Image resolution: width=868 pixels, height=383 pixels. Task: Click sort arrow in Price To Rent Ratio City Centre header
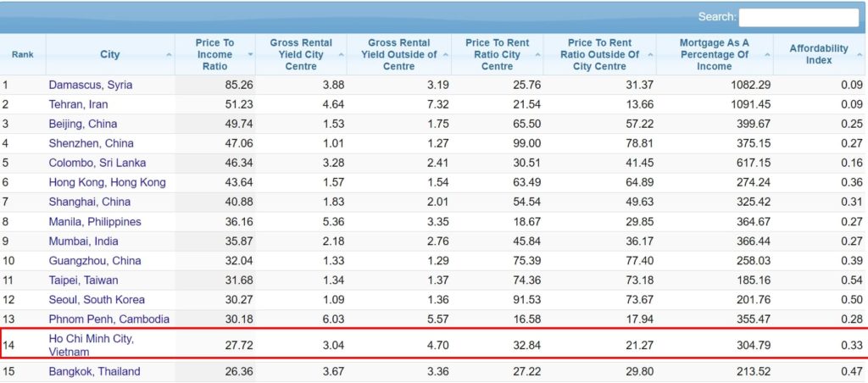[x=537, y=55]
